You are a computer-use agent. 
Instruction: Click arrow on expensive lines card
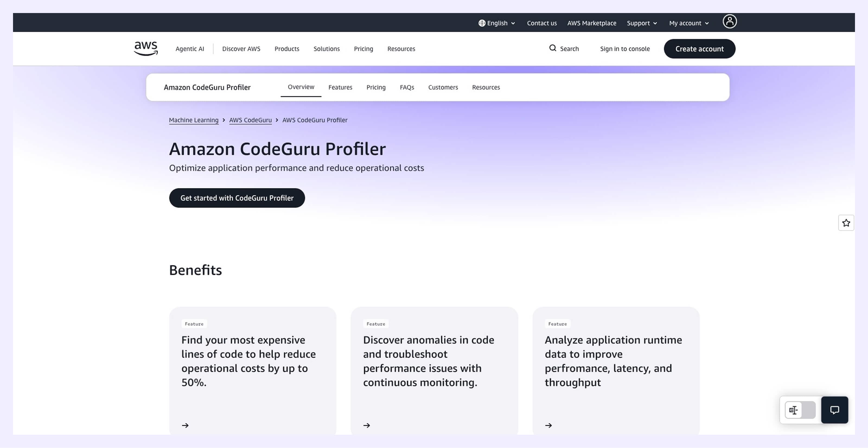185,425
